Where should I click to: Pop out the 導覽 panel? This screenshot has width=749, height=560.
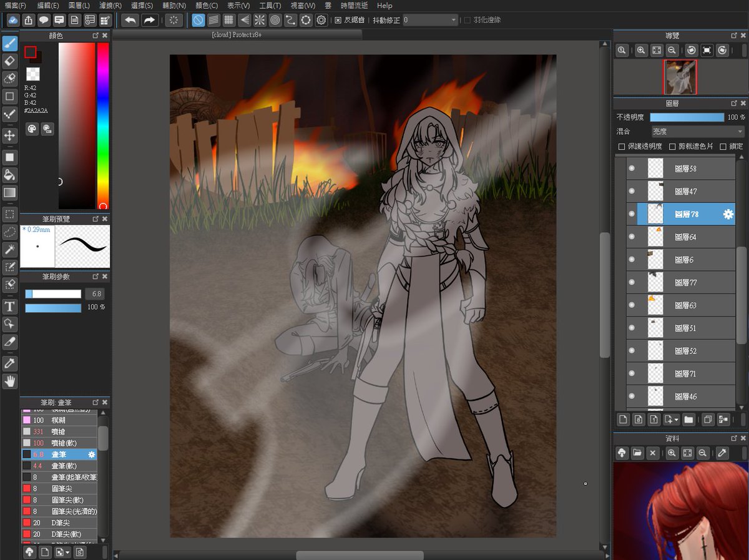pos(733,36)
